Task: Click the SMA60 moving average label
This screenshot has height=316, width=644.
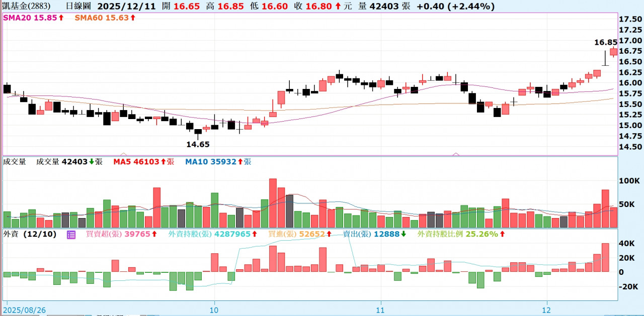Action: pos(105,18)
